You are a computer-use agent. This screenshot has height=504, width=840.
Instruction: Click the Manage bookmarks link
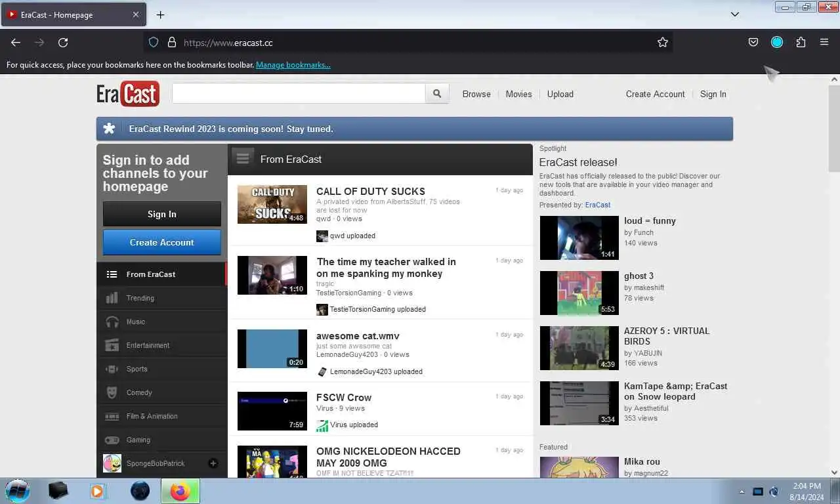point(293,65)
